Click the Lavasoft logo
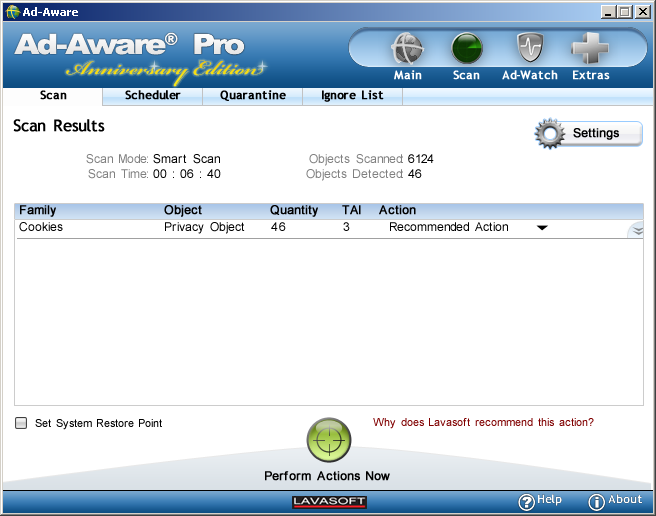The width and height of the screenshot is (656, 516). coord(329,501)
